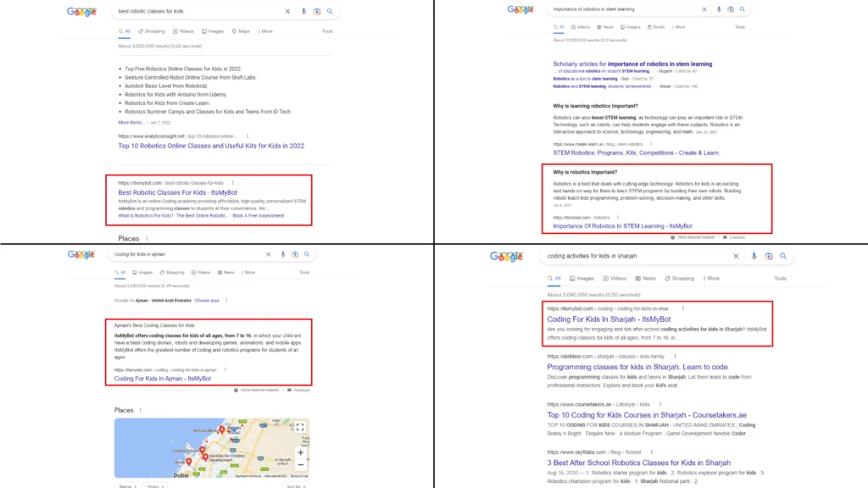Open Rating filter dropdown under Ajman map
Viewport: 868px width, 488px height.
click(126, 486)
